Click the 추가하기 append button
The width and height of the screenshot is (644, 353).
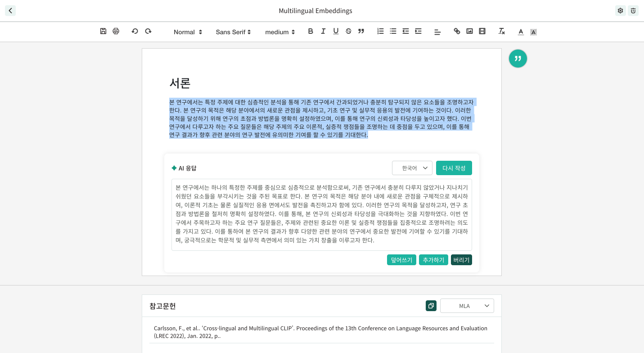coord(433,260)
